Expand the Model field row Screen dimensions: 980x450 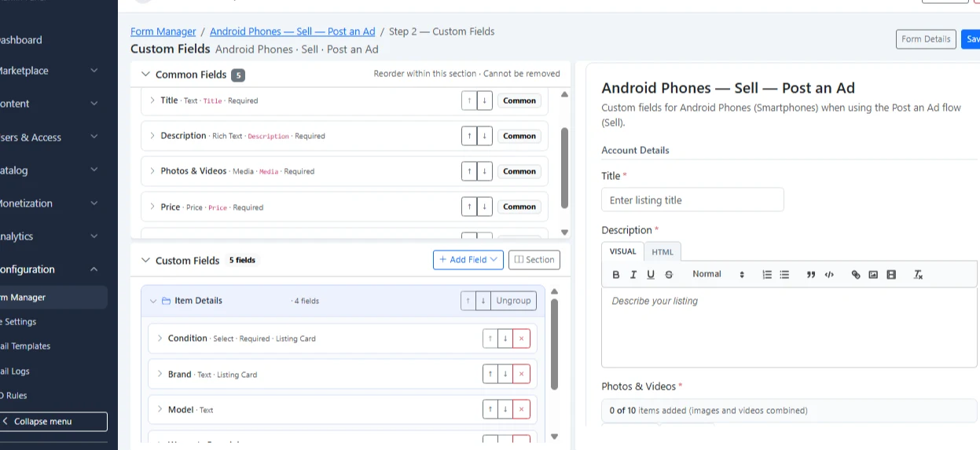[160, 410]
